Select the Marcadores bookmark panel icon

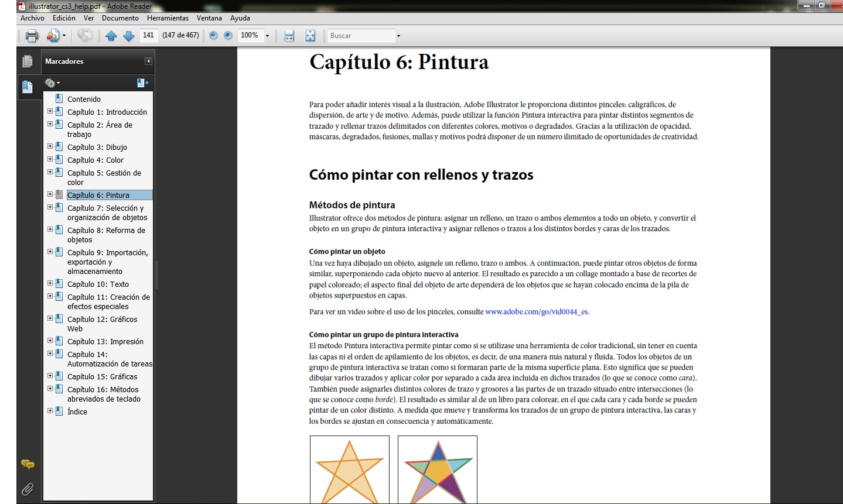28,87
